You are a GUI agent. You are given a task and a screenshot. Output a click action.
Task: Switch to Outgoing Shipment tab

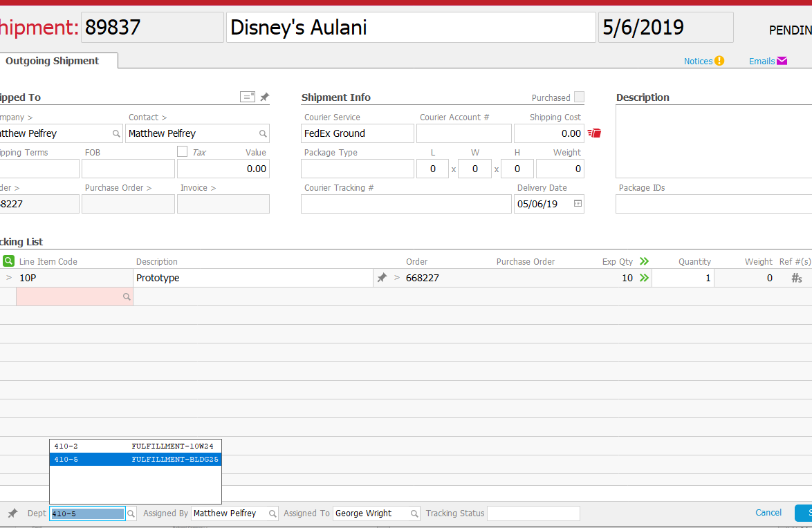click(53, 61)
